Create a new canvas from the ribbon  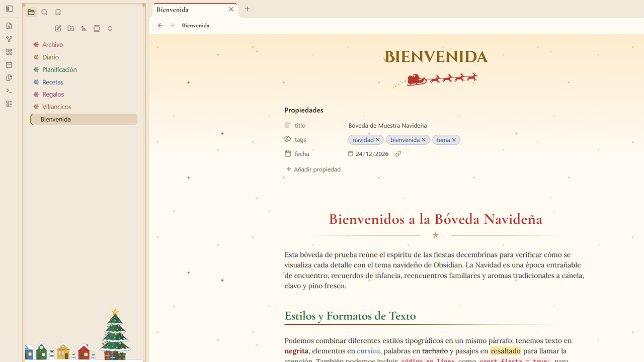(9, 52)
